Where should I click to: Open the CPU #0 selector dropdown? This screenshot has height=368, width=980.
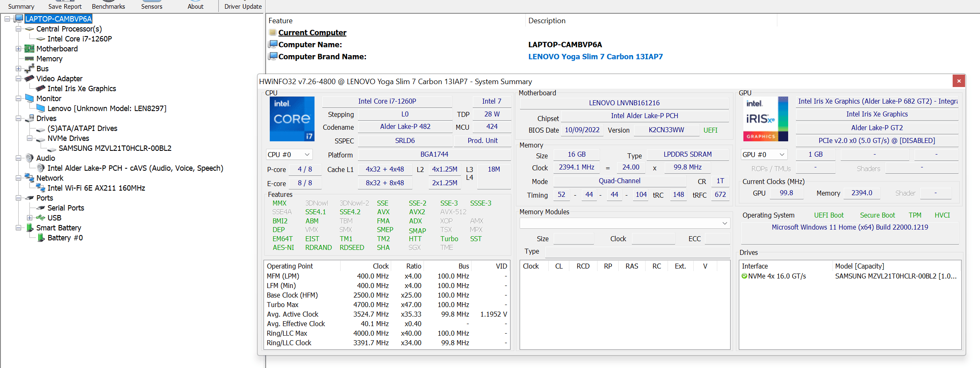point(289,155)
